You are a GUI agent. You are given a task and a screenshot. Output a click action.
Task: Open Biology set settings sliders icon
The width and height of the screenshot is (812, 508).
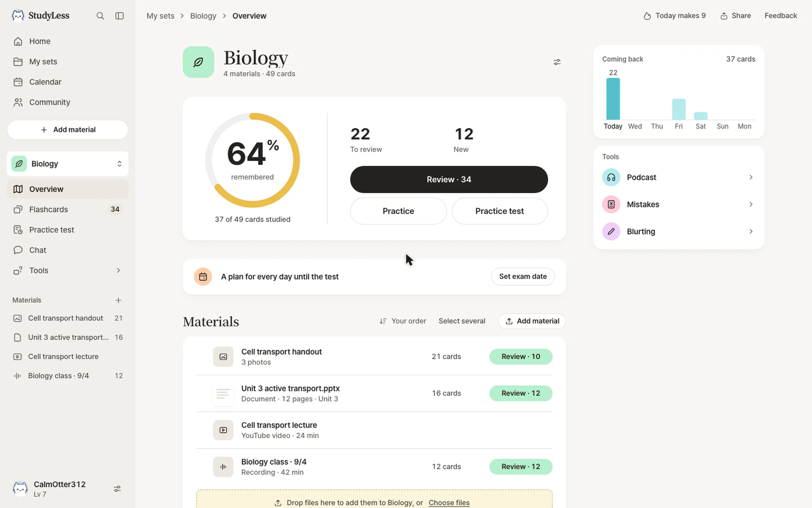coord(557,62)
